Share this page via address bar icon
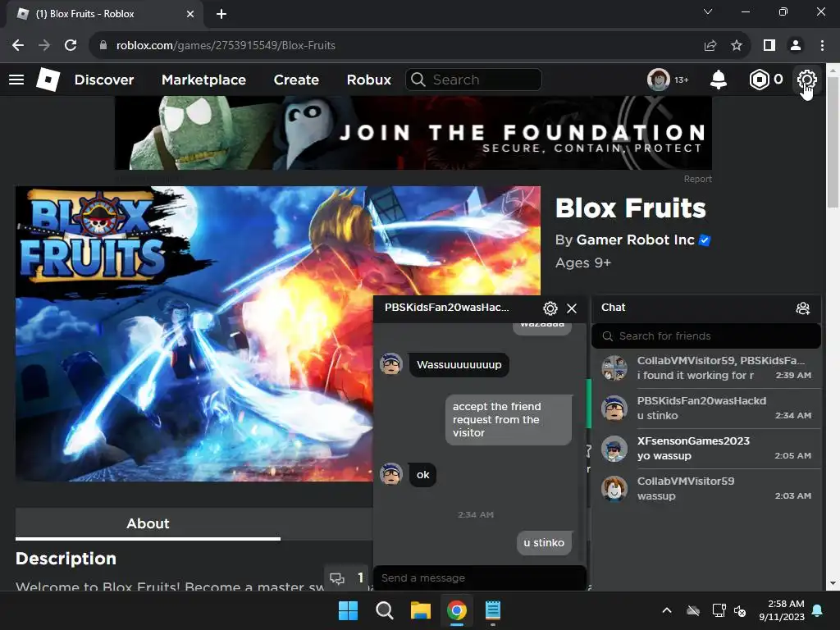 coord(710,46)
